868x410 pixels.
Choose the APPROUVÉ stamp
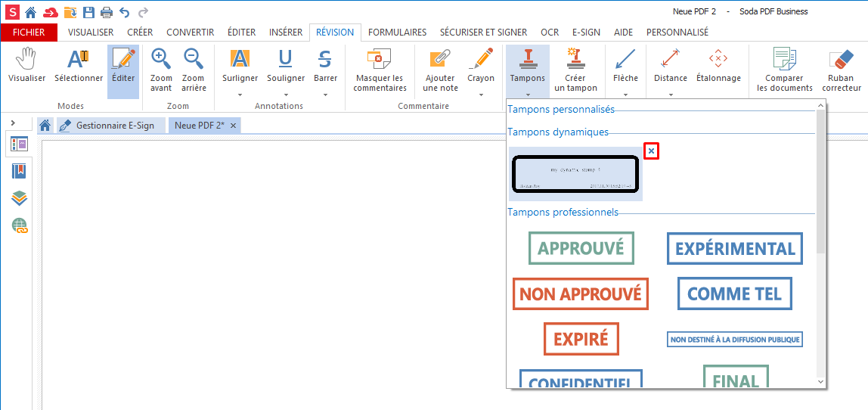click(x=581, y=247)
